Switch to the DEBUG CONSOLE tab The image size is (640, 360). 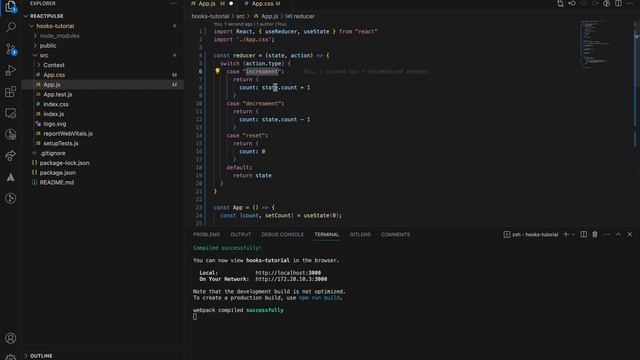click(282, 234)
